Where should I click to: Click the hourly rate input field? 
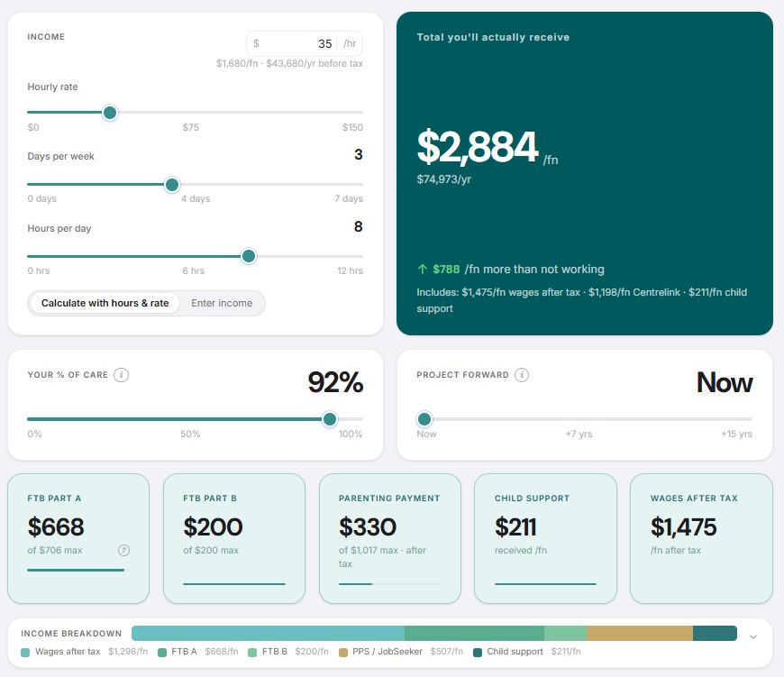tap(305, 43)
